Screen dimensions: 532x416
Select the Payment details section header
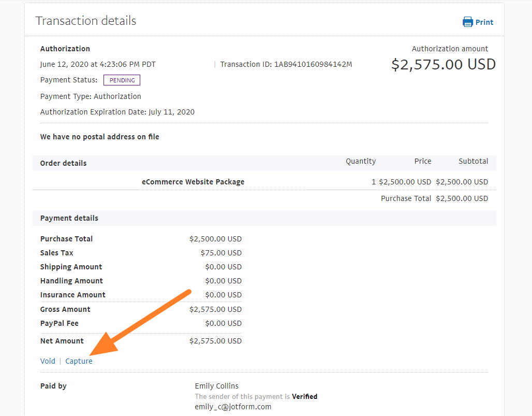[x=69, y=218]
